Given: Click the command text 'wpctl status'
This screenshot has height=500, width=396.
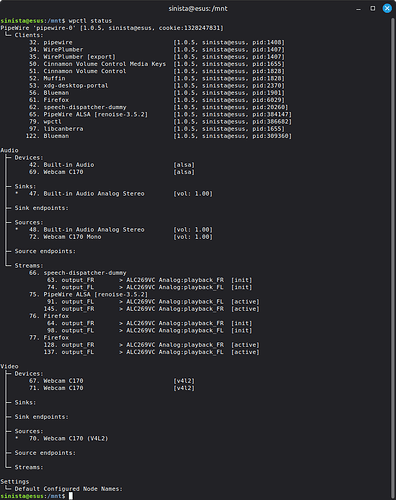Looking at the screenshot, I should tap(90, 21).
